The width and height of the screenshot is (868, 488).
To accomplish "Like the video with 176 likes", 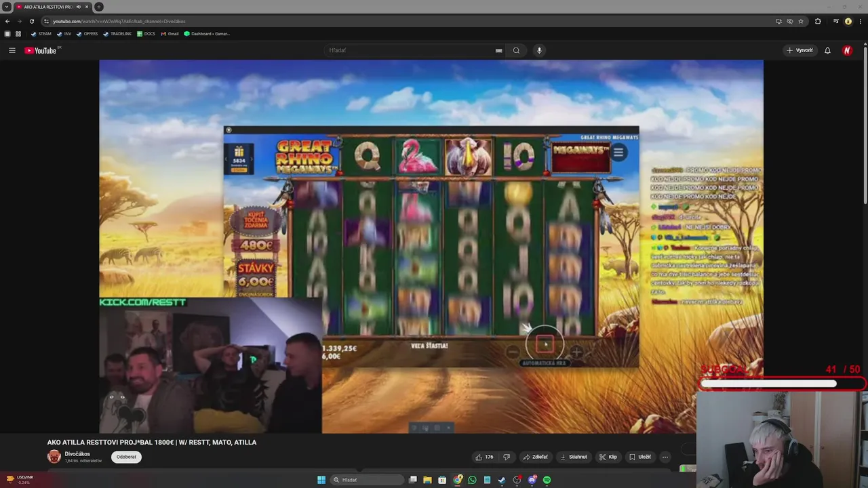I will 484,457.
